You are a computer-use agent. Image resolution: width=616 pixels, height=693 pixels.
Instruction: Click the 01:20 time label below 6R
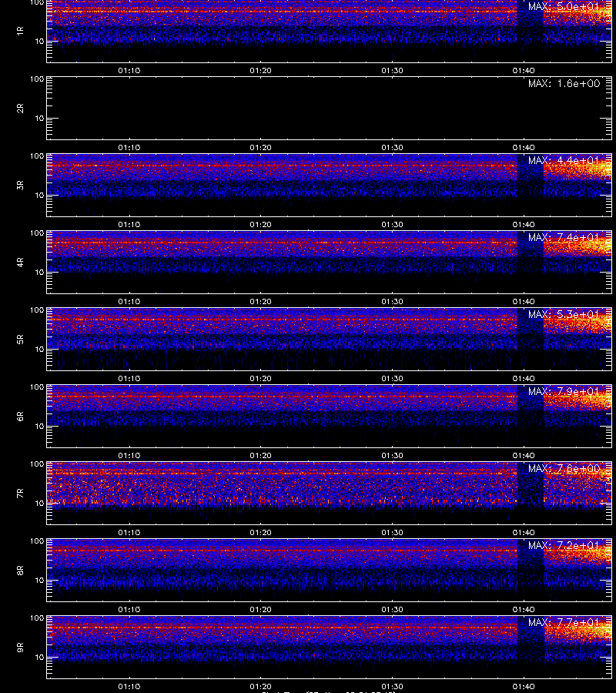point(261,456)
